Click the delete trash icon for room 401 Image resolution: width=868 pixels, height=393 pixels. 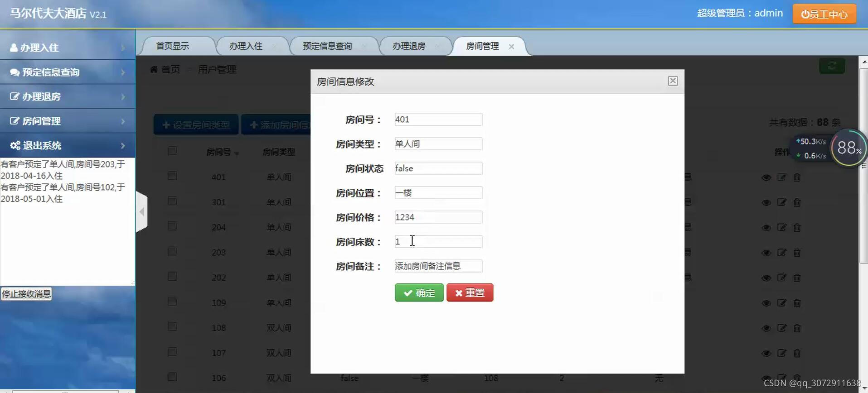click(x=797, y=177)
